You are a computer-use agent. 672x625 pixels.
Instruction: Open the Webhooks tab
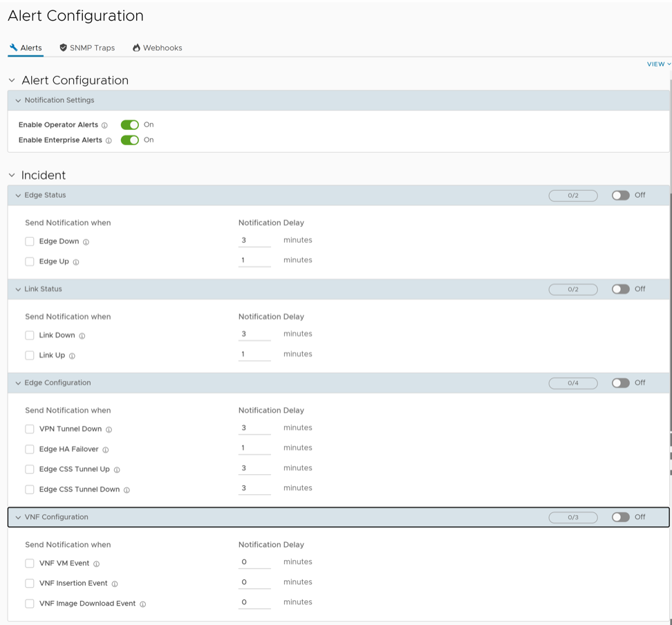click(157, 48)
